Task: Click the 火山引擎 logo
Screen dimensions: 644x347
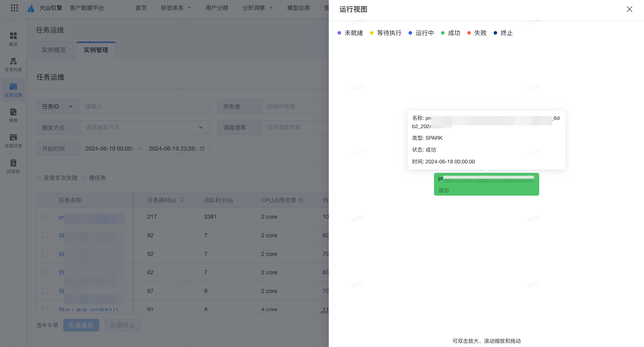Action: tap(45, 8)
